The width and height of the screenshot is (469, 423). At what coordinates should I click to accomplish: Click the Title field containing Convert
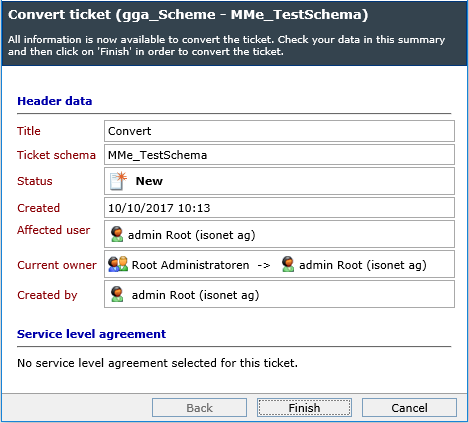279,131
